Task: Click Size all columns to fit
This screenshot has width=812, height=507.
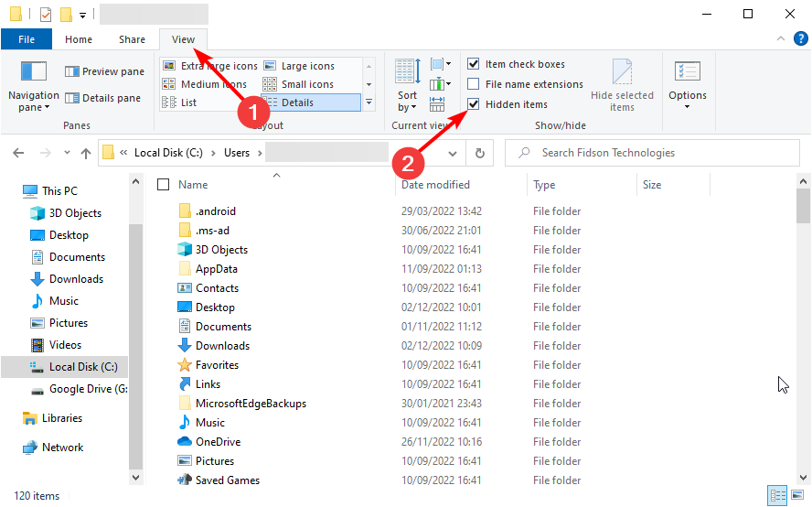Action: [x=437, y=104]
